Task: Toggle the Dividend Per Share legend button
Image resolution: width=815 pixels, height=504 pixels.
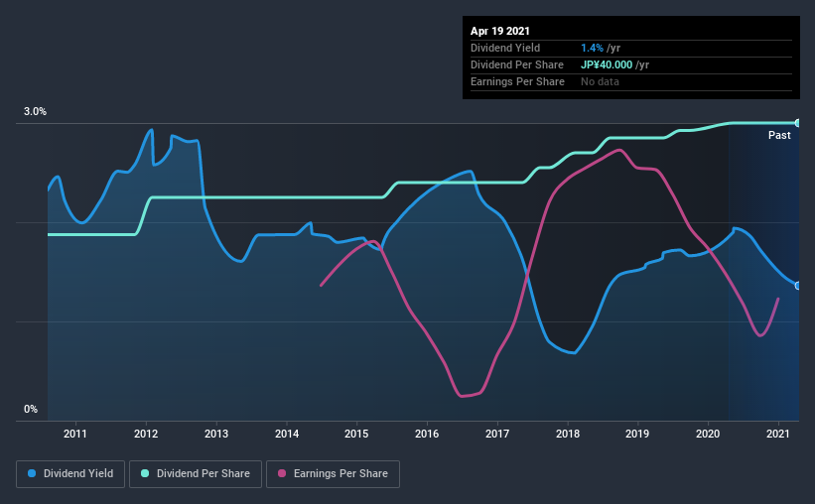Action: 196,474
